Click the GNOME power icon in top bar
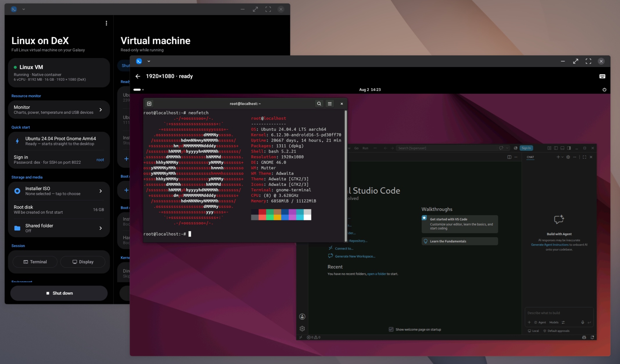 pyautogui.click(x=604, y=90)
